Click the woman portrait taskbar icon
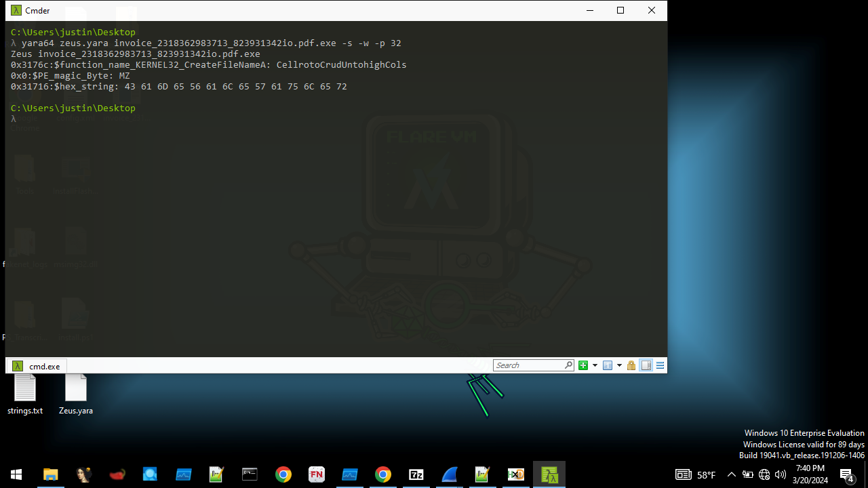Screen dimensions: 868x488 [x=83, y=474]
